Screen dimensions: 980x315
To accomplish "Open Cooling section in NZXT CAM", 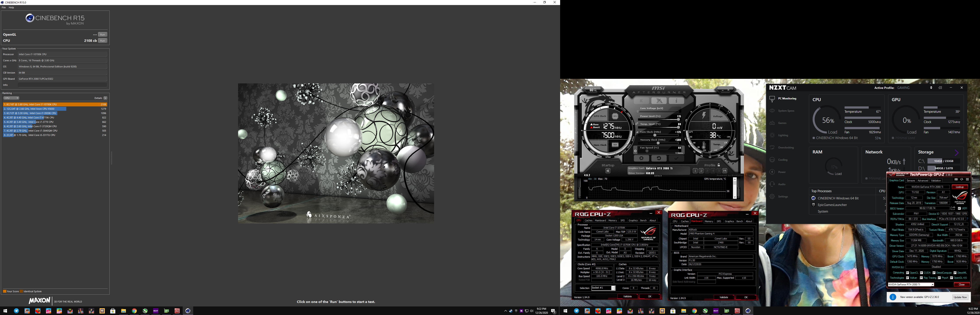I will pos(778,160).
